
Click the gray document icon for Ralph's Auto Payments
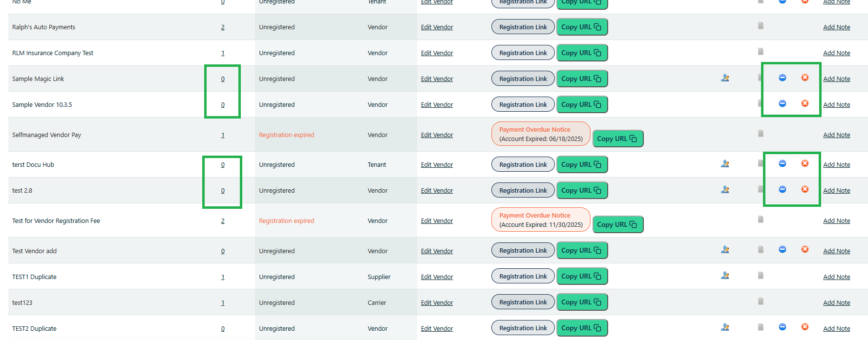click(x=761, y=26)
